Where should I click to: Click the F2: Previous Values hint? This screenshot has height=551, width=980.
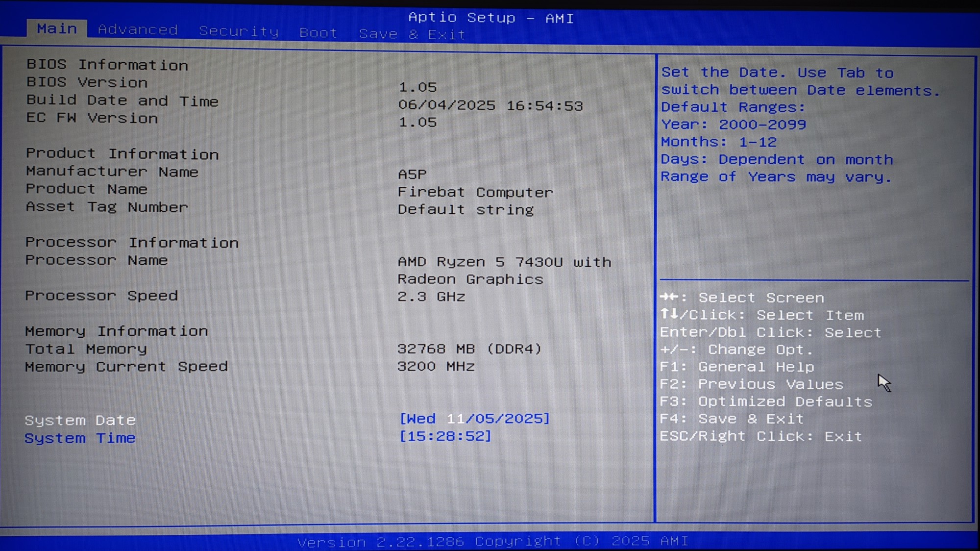click(x=751, y=384)
